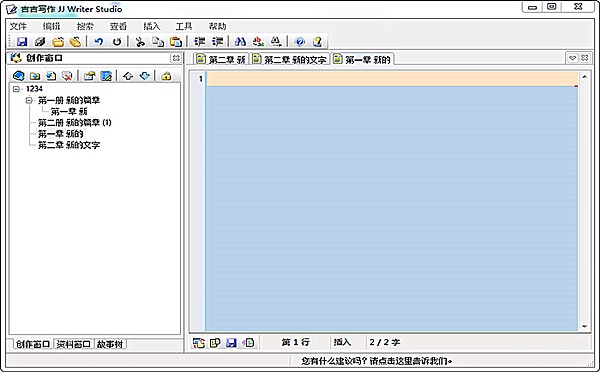Viewport: 600px width, 372px height.
Task: Select the 第二章 新的文字 tree item
Action: tap(69, 145)
